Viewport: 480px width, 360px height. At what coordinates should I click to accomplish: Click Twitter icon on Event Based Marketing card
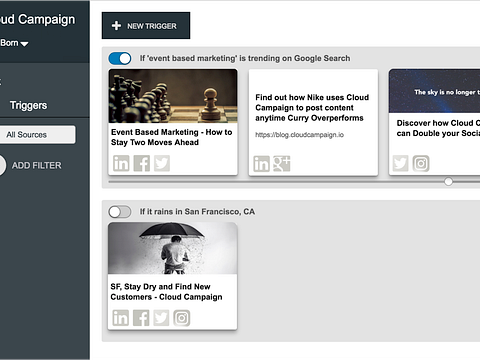pyautogui.click(x=162, y=163)
